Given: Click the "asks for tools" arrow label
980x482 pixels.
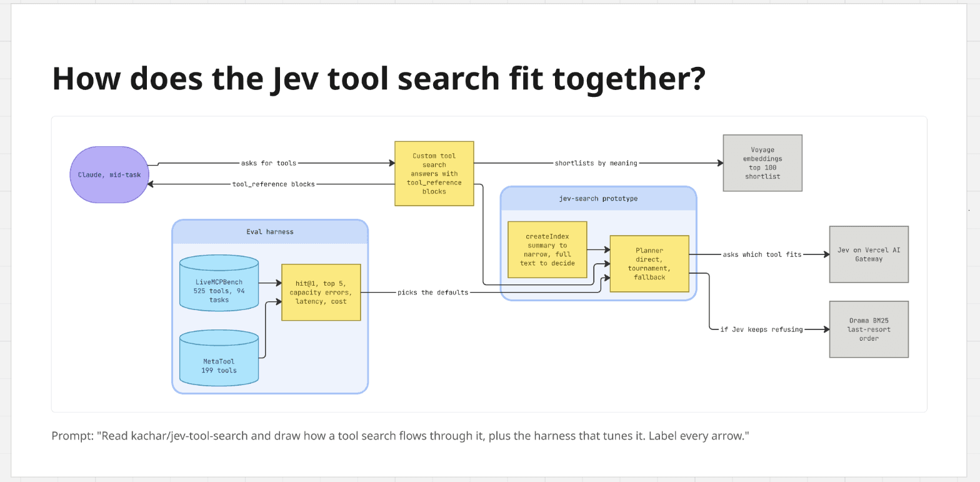Looking at the screenshot, I should point(269,163).
